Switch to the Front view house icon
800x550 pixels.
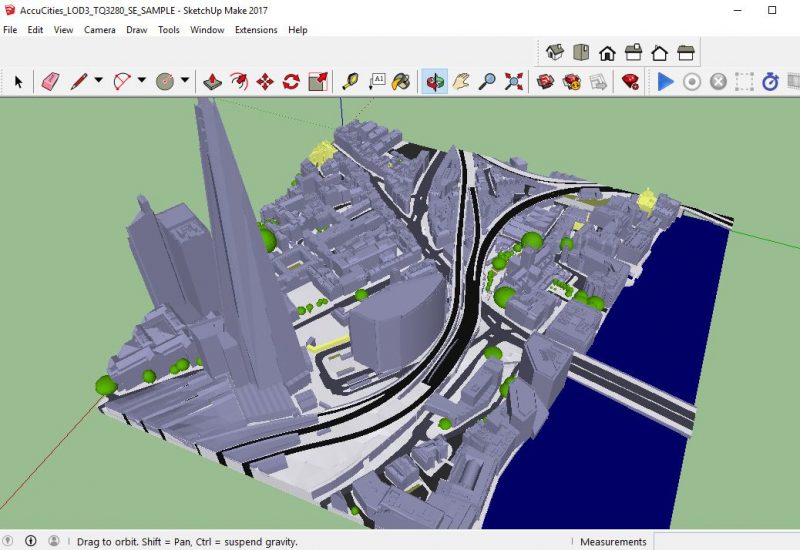607,52
